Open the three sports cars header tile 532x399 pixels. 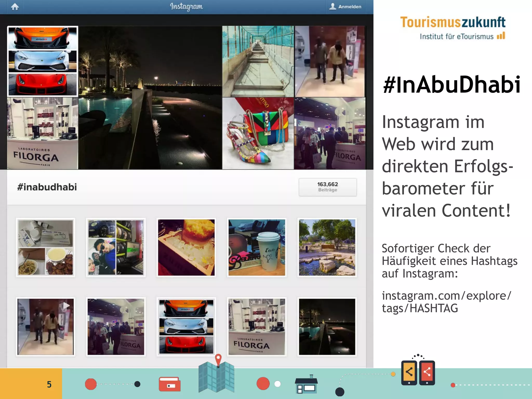pyautogui.click(x=43, y=61)
